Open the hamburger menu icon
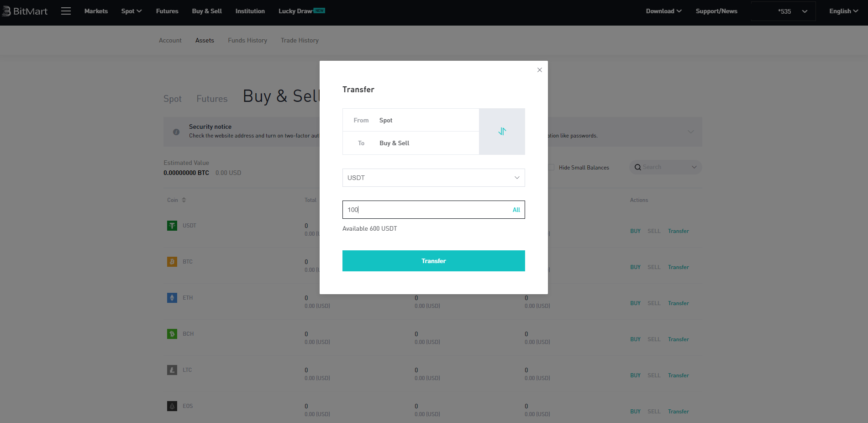The height and width of the screenshot is (423, 868). (66, 11)
